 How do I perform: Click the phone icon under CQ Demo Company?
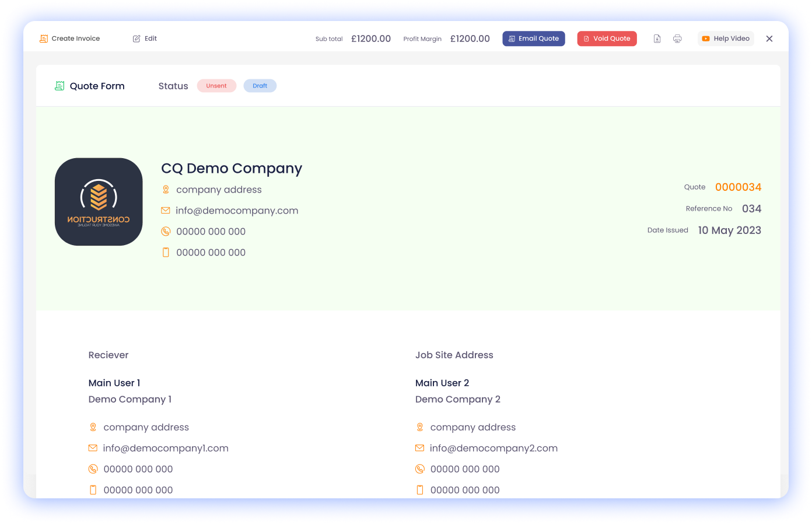pyautogui.click(x=166, y=232)
